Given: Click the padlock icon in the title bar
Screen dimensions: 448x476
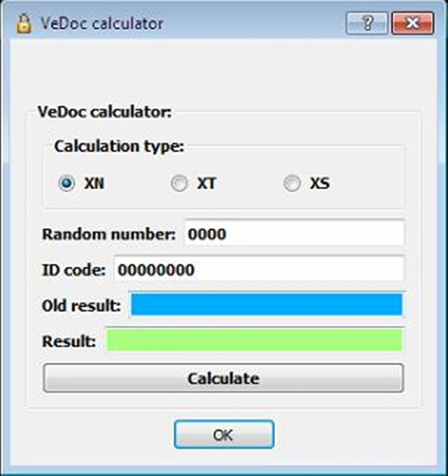Looking at the screenshot, I should click(x=24, y=24).
